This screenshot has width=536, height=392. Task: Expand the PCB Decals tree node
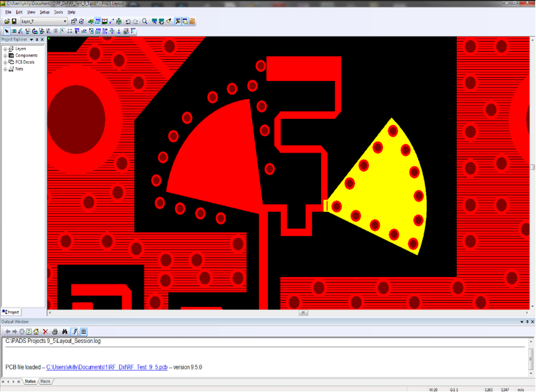[5, 62]
